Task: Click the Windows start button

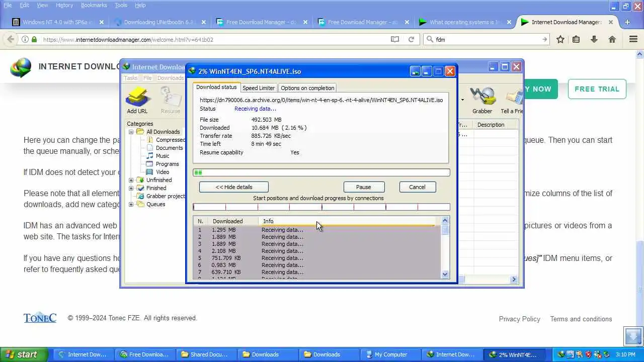Action: pyautogui.click(x=24, y=354)
